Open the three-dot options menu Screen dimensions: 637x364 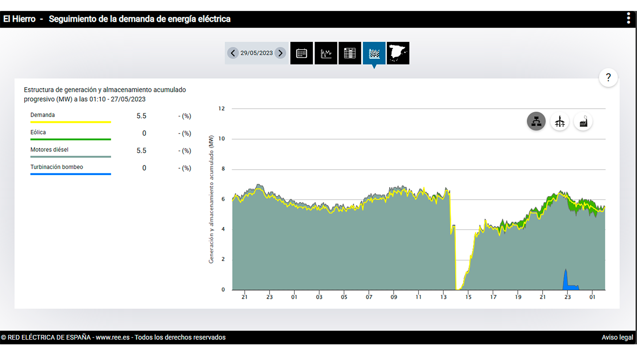[x=628, y=19]
